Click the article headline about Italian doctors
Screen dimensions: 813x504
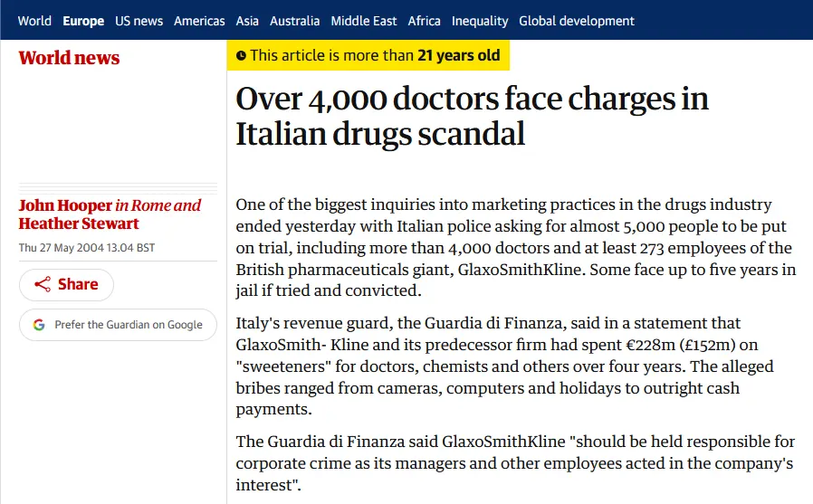[472, 116]
